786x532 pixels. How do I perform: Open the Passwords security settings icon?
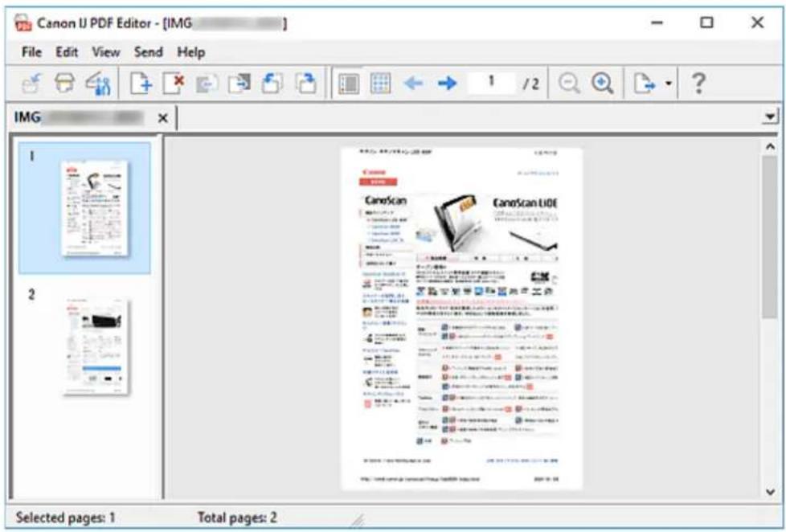pyautogui.click(x=98, y=84)
